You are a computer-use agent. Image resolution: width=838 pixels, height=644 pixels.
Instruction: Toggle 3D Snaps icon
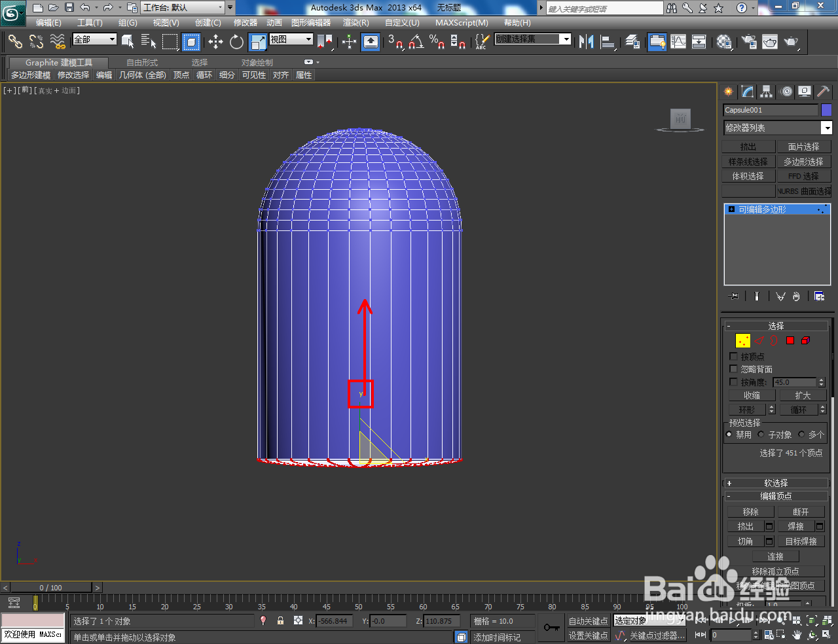tap(395, 42)
